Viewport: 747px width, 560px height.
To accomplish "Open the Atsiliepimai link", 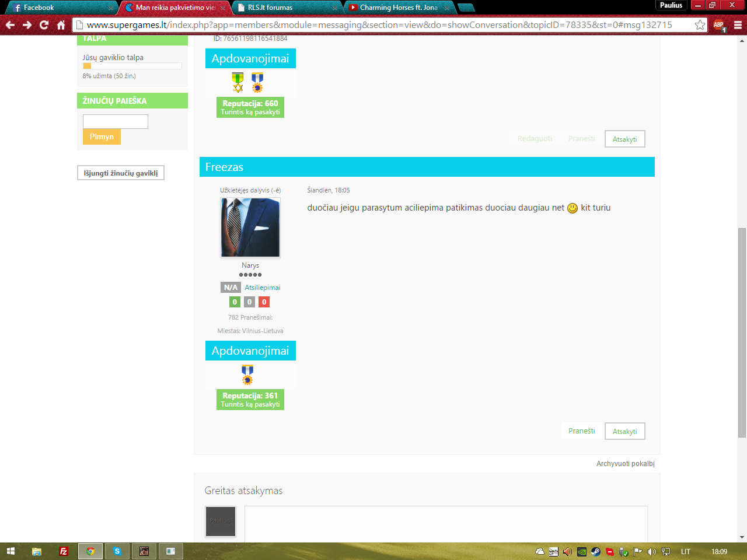I will tap(263, 288).
